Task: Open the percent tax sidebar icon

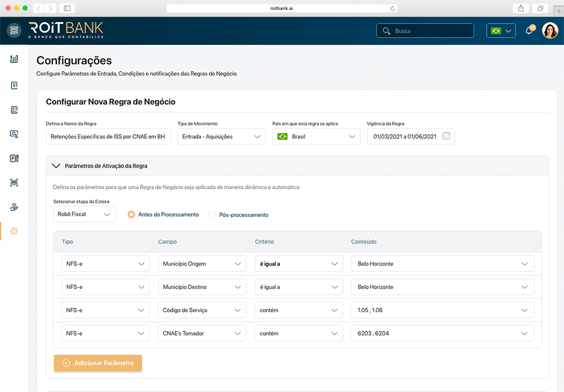Action: pyautogui.click(x=14, y=134)
